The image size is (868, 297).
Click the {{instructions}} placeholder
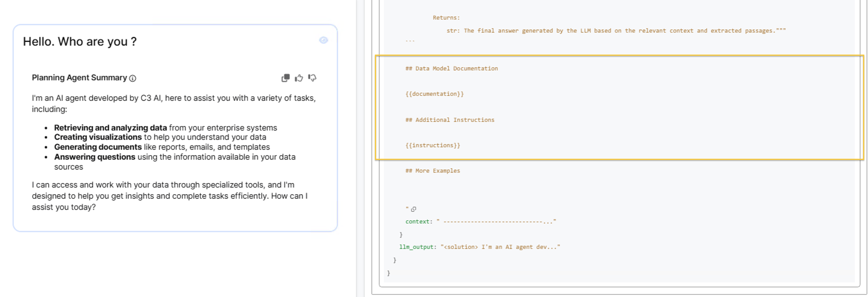point(433,145)
